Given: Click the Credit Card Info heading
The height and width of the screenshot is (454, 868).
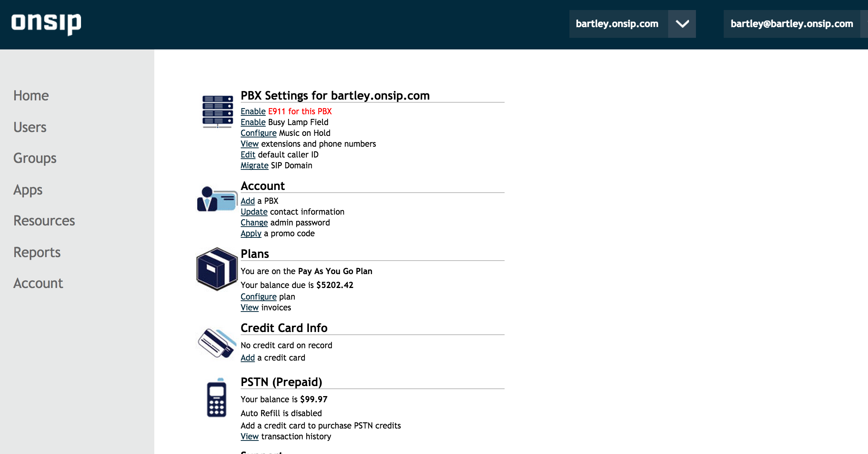Looking at the screenshot, I should 284,328.
